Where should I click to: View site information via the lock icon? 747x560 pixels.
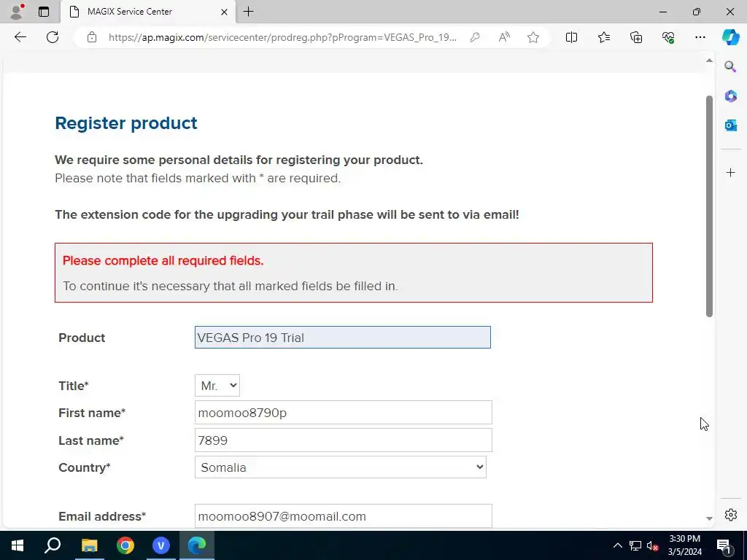92,37
